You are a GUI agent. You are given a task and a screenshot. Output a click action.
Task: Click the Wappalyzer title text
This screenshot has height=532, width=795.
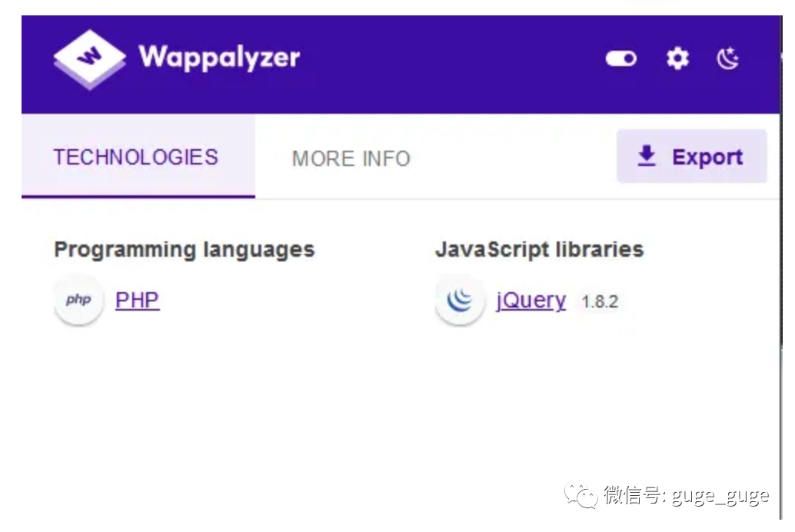tap(219, 58)
